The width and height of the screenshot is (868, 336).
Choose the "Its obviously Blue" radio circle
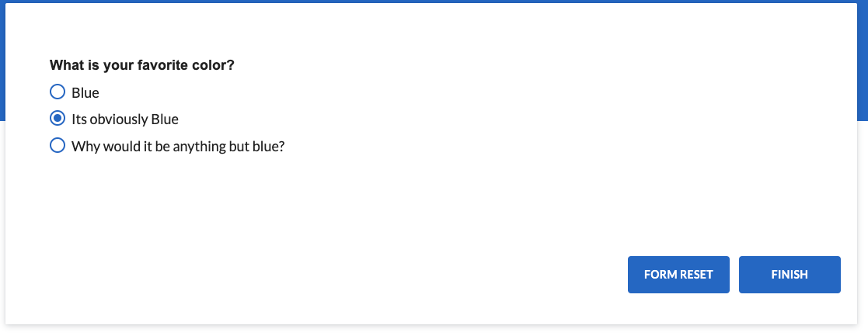pos(58,118)
